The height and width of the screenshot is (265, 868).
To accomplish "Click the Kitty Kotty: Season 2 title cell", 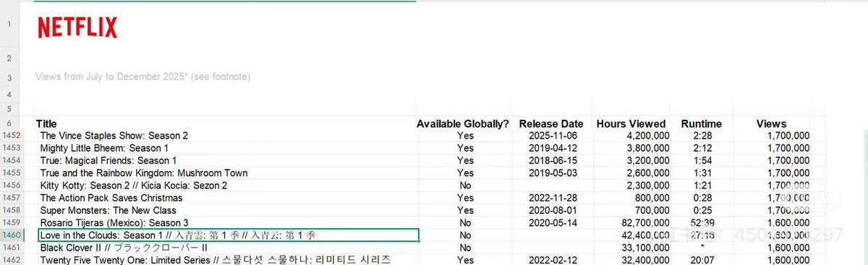I will 133,186.
